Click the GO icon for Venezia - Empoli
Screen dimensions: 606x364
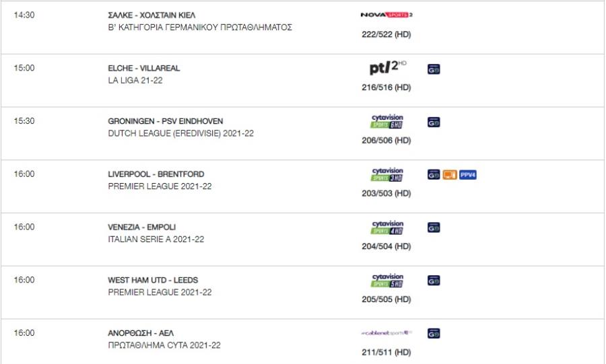pyautogui.click(x=434, y=227)
